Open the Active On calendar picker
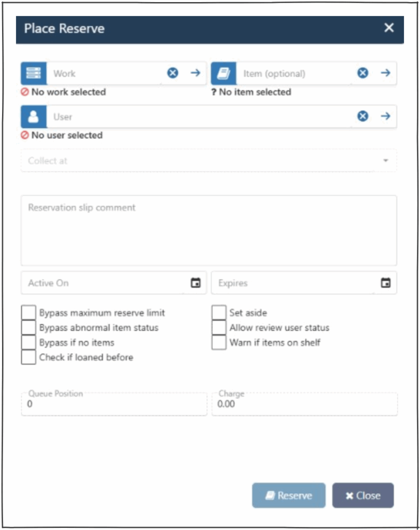Screen dimensions: 420x530 coord(196,283)
